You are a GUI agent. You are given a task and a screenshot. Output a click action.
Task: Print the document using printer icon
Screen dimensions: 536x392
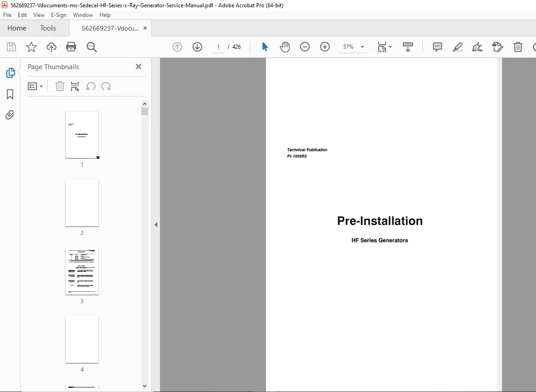click(x=71, y=47)
